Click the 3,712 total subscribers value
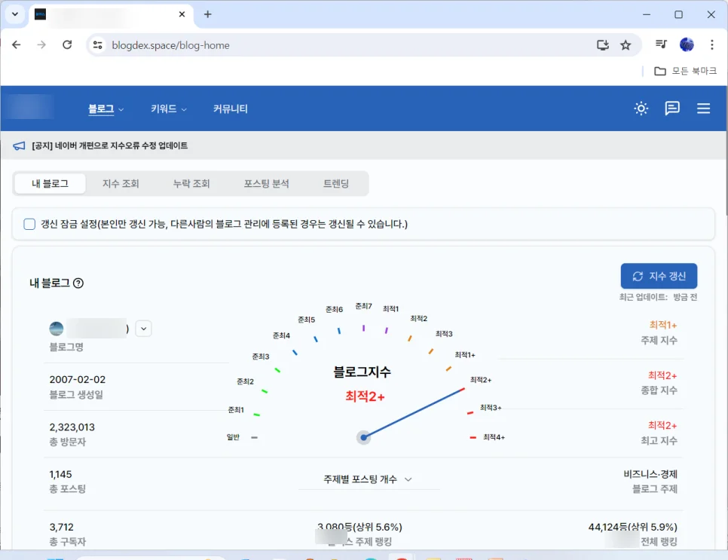This screenshot has width=728, height=560. tap(61, 528)
